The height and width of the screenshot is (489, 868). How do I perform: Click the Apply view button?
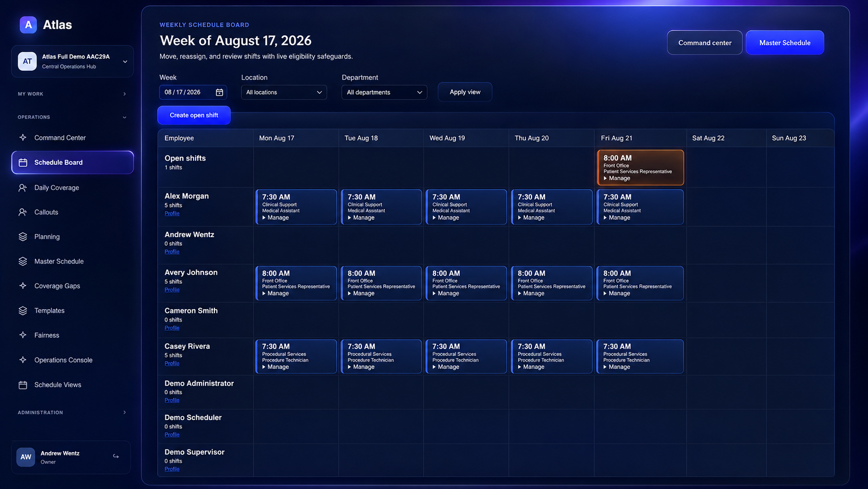point(465,92)
